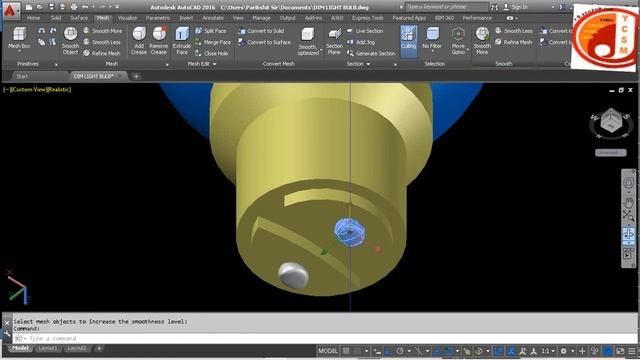
Task: Switch to the Surface ribbon tab
Action: (x=79, y=18)
